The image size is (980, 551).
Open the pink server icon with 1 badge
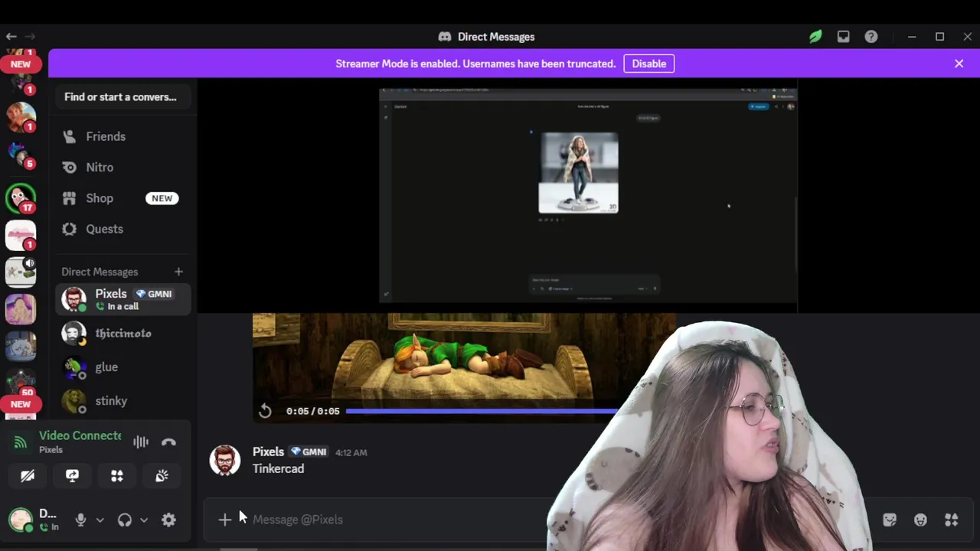click(21, 236)
